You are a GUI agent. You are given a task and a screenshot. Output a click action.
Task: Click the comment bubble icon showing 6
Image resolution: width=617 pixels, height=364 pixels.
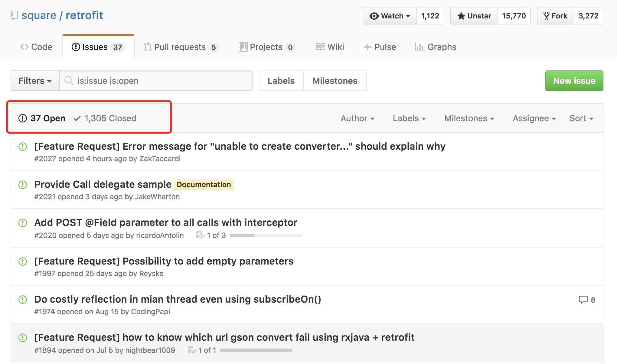click(x=583, y=300)
